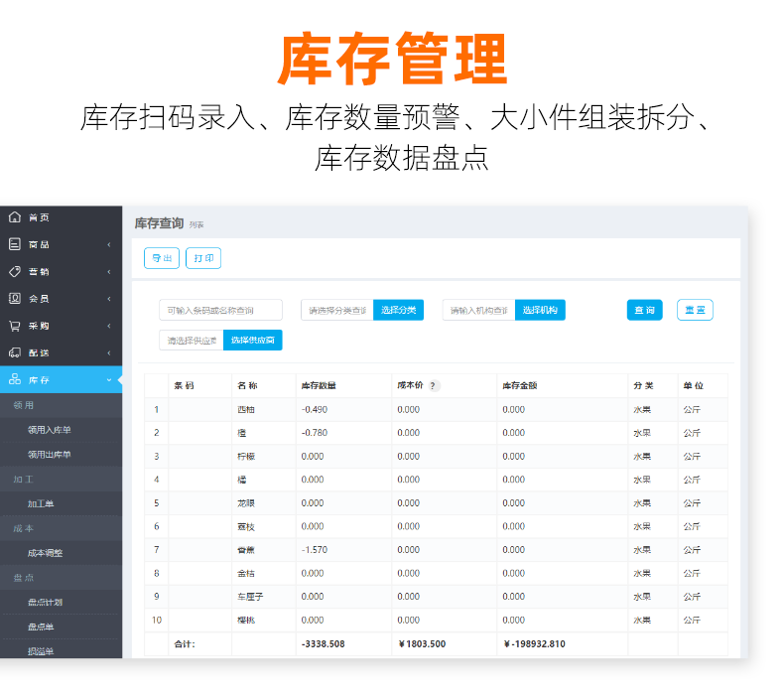
Task: Click the 库存数量 column header
Action: (x=319, y=386)
